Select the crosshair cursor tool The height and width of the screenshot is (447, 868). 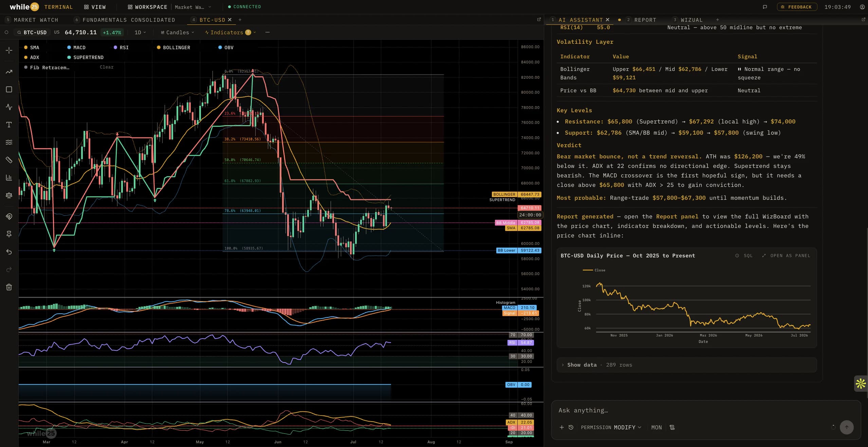click(9, 50)
